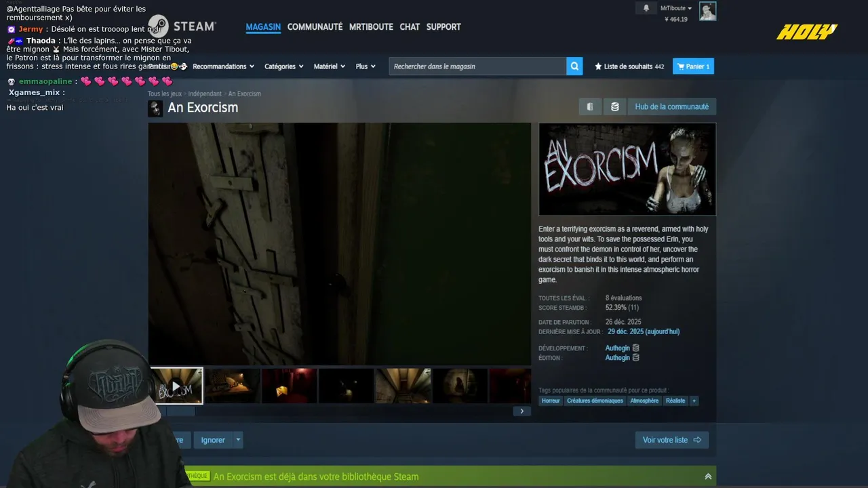
Task: Click the 8 évaluations review count
Action: coord(623,298)
